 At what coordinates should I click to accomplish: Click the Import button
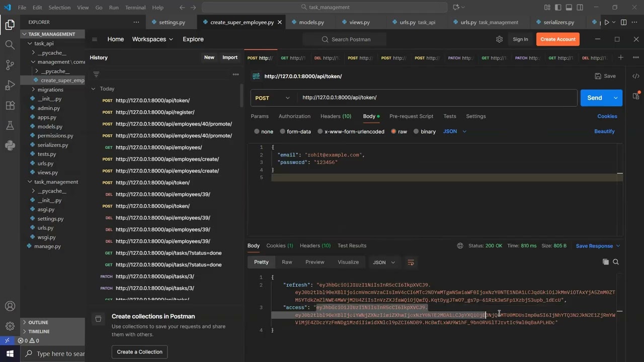230,57
